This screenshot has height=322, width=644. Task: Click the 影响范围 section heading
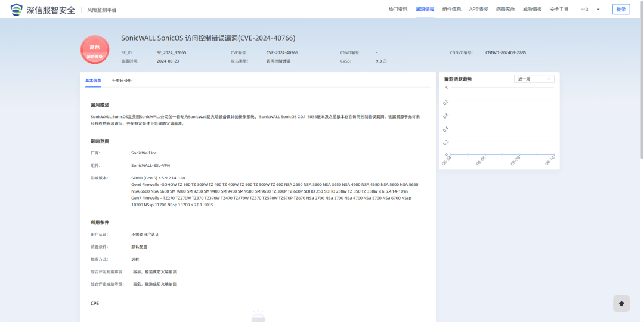(x=100, y=141)
